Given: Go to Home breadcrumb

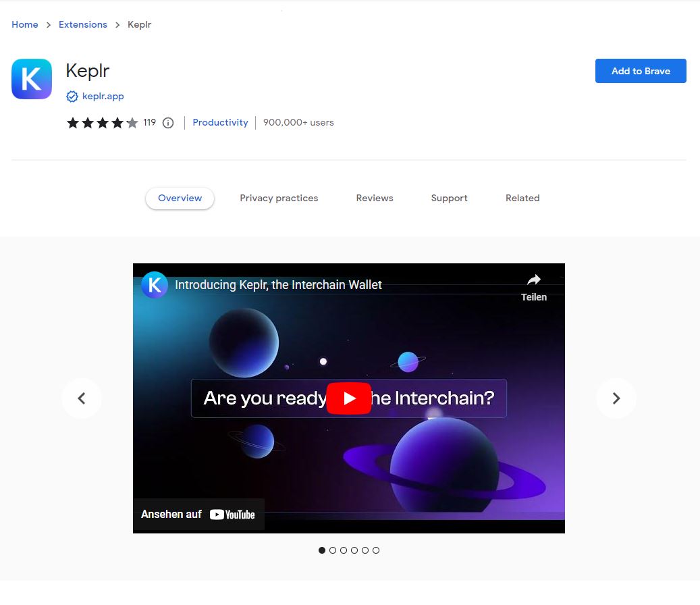Looking at the screenshot, I should pyautogui.click(x=25, y=24).
